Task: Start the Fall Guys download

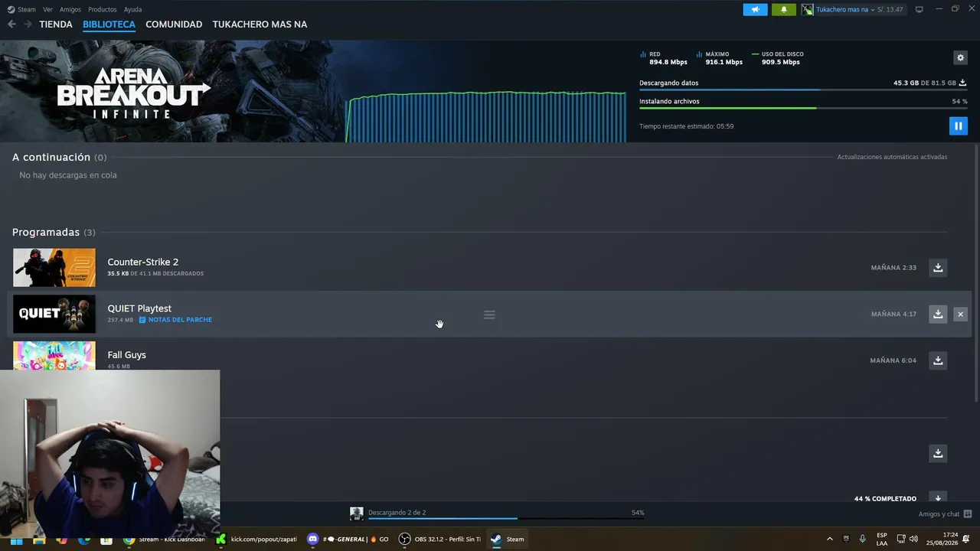Action: (x=938, y=360)
